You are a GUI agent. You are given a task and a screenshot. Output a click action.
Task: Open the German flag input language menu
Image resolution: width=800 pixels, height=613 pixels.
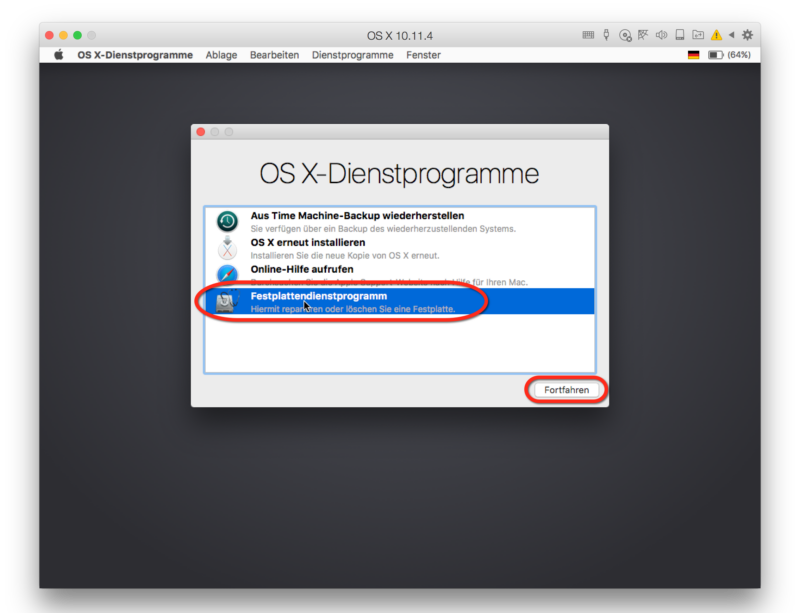point(693,55)
